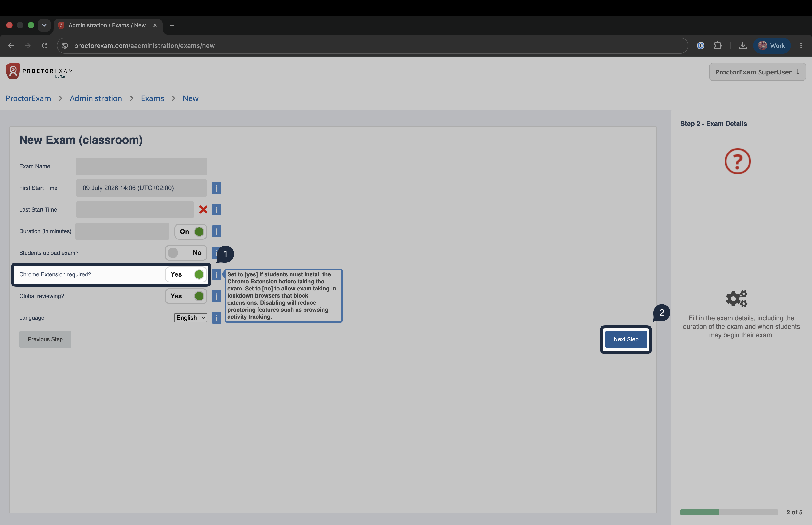This screenshot has width=812, height=525.
Task: Click the ProctorExam logo
Action: (x=39, y=71)
